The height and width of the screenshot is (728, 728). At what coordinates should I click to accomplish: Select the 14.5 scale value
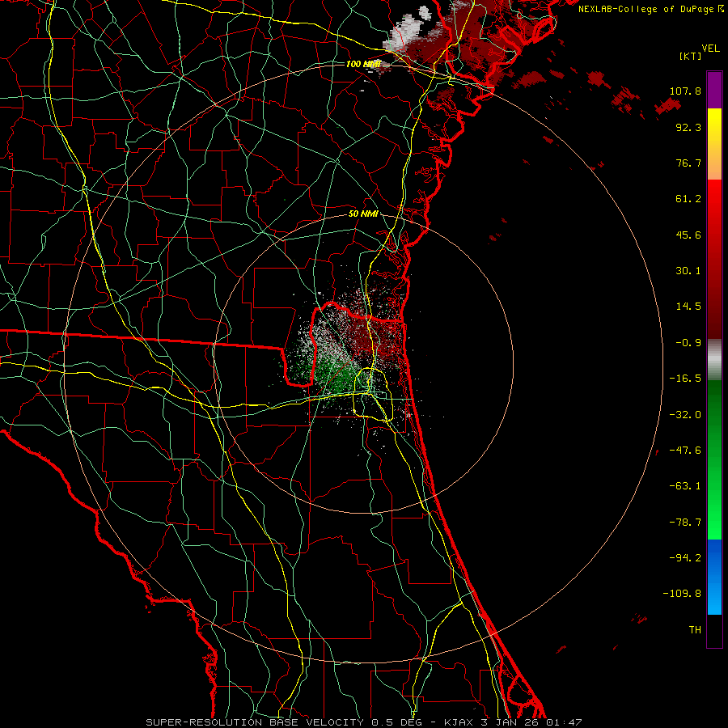point(688,307)
